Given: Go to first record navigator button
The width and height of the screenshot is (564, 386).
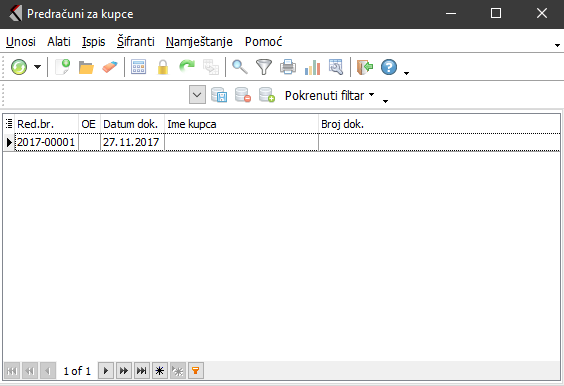Looking at the screenshot, I should (12, 371).
